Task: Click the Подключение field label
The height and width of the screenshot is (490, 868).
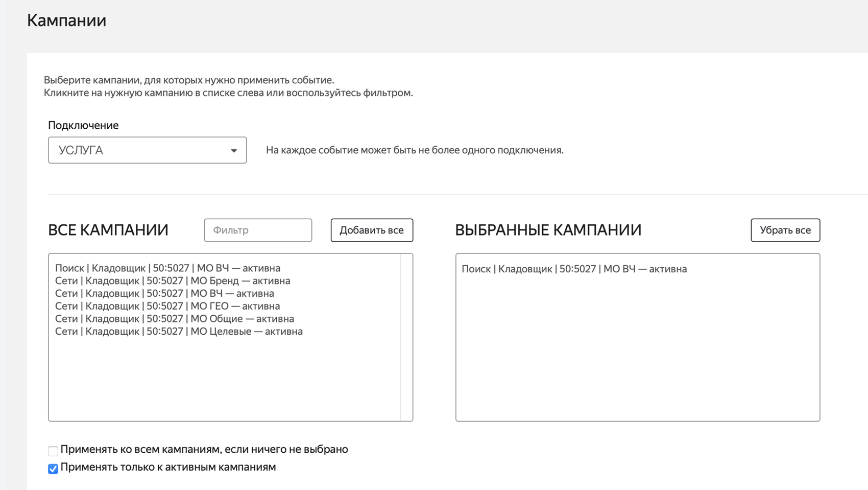Action: [83, 126]
